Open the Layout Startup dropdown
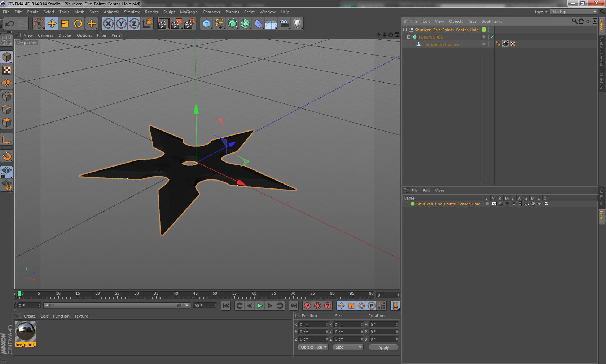606x364 pixels. 574,12
